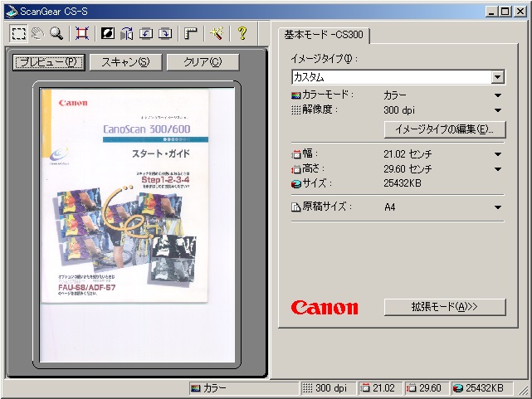Pick the magnifier zoom tool

pyautogui.click(x=56, y=33)
